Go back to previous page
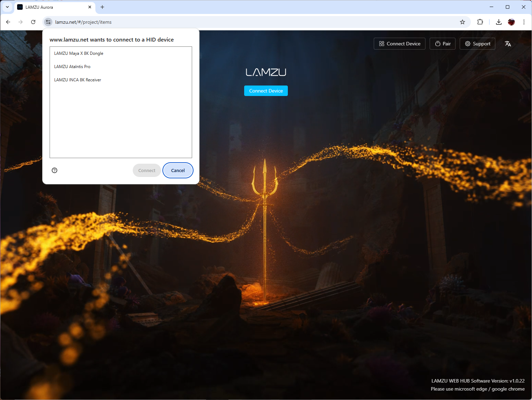Viewport: 532px width, 400px height. tap(8, 22)
